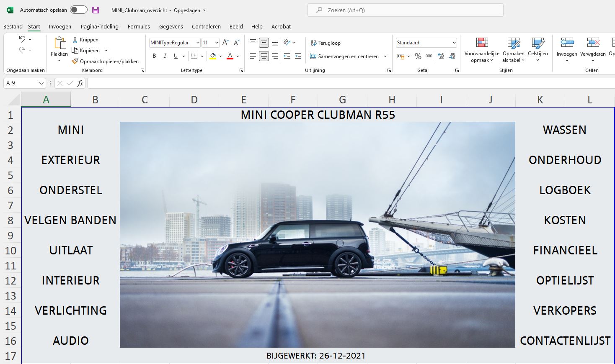The height and width of the screenshot is (364, 615).
Task: Click the Redo arrow icon
Action: point(22,50)
